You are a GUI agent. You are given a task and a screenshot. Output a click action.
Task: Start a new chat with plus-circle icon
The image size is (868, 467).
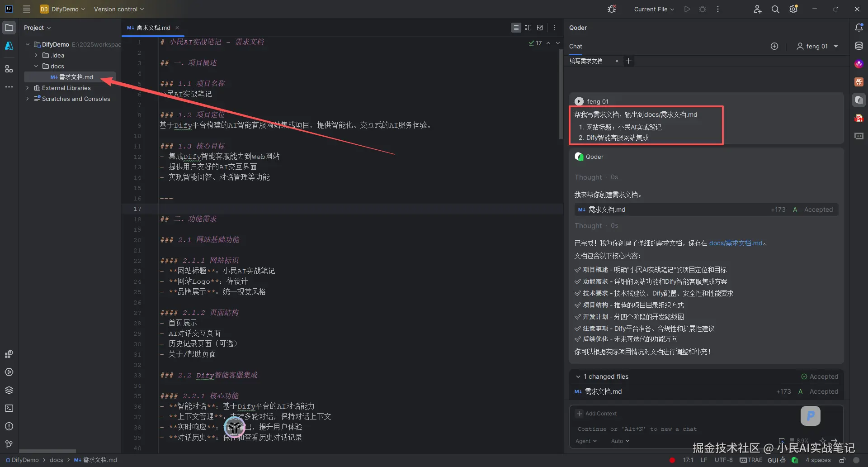(774, 46)
